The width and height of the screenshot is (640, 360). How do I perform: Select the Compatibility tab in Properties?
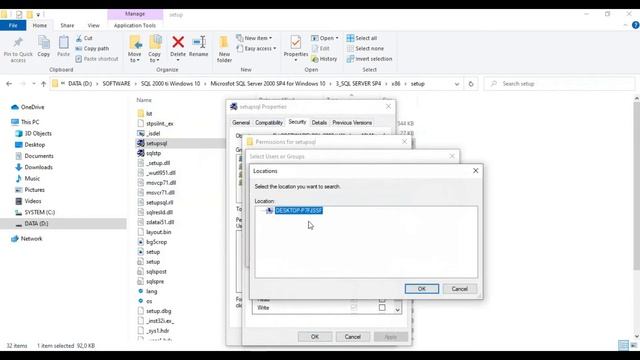269,122
